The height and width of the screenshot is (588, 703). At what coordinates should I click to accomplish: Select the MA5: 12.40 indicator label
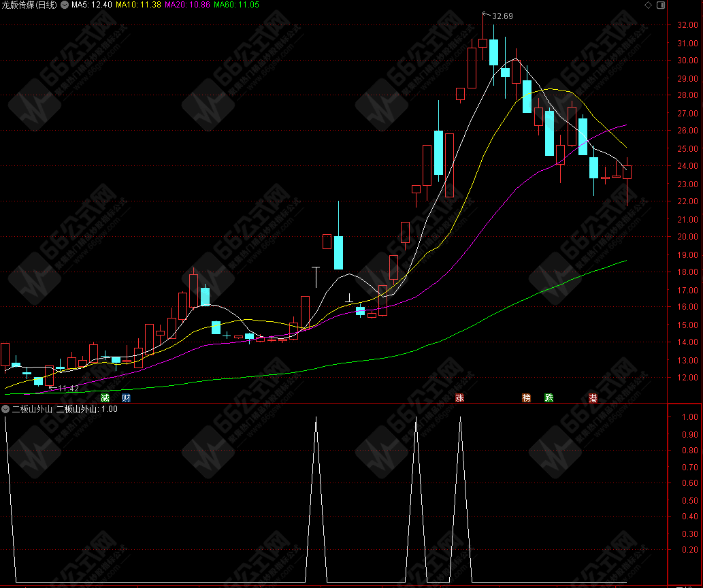tap(92, 5)
